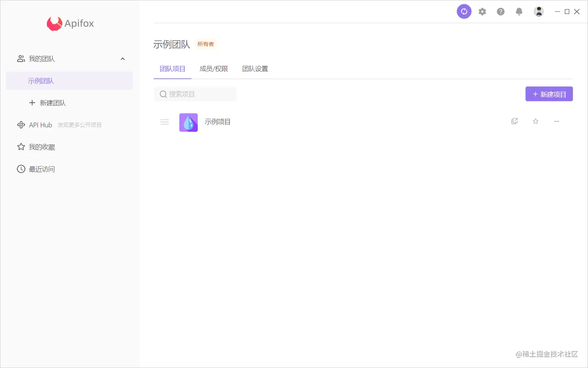This screenshot has height=368, width=588.
Task: Open the notification bell
Action: [518, 11]
